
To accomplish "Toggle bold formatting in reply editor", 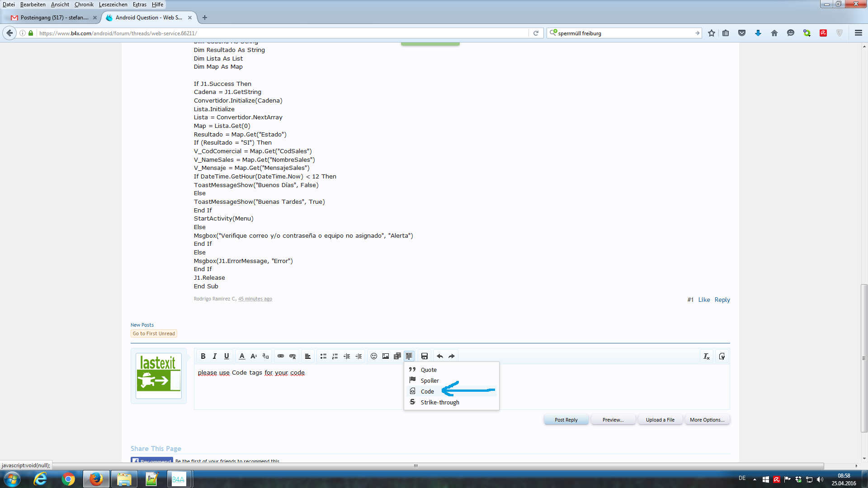I will (x=203, y=357).
